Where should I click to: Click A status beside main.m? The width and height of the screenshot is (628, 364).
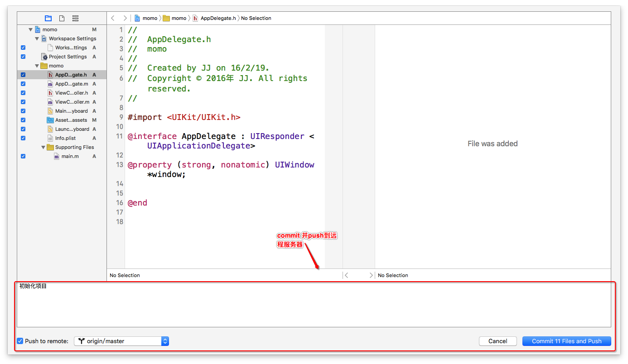(x=94, y=156)
